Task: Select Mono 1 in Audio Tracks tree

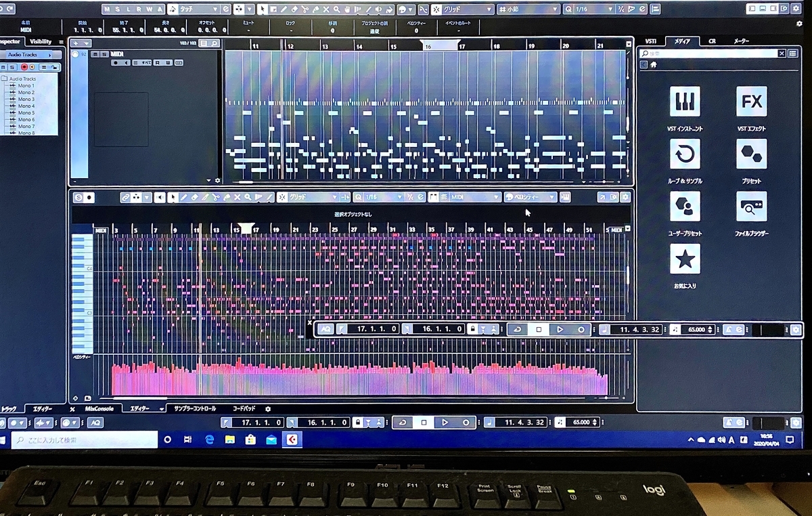Action: (x=26, y=86)
